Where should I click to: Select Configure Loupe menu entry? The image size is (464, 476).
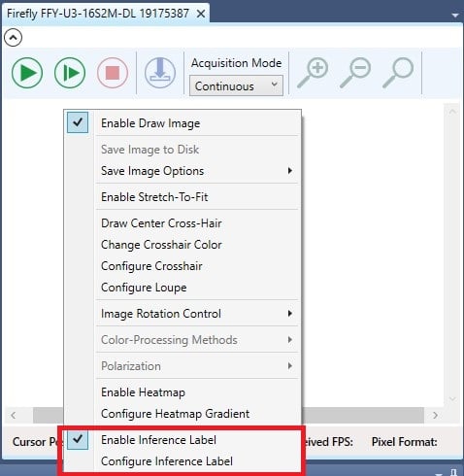coord(144,288)
